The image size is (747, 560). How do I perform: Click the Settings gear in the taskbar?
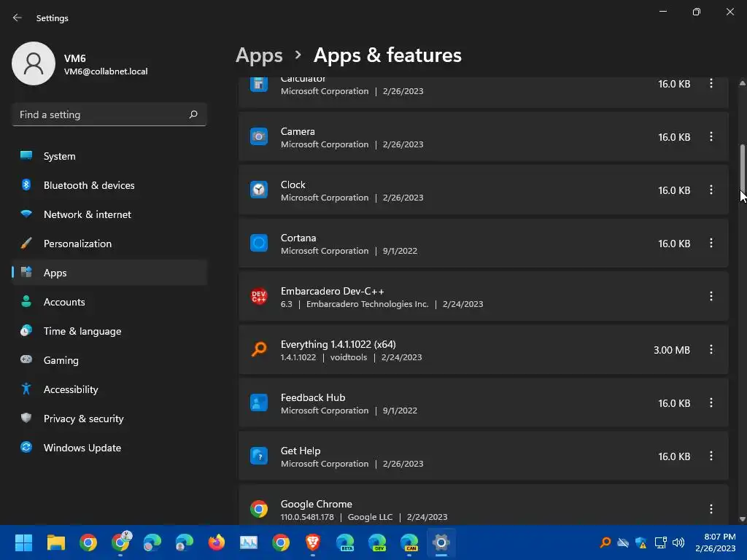click(441, 542)
